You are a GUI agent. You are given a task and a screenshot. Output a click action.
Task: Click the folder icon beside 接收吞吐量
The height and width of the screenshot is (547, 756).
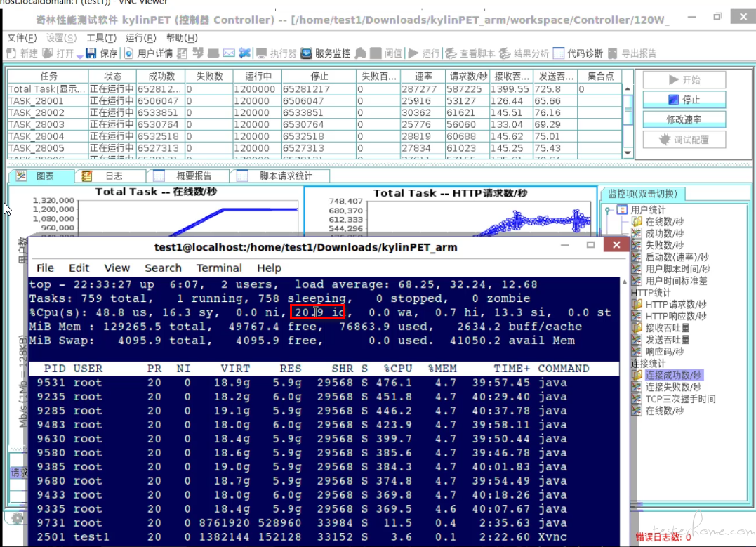click(637, 328)
